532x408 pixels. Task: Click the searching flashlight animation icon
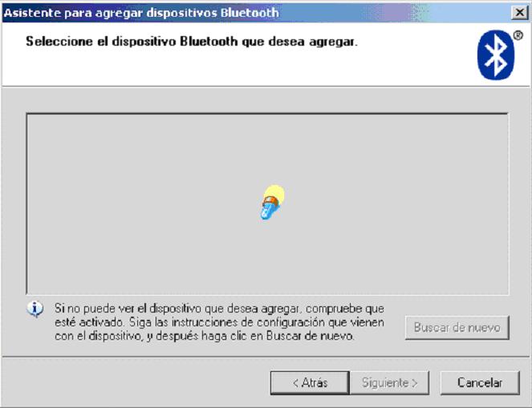[x=272, y=202]
